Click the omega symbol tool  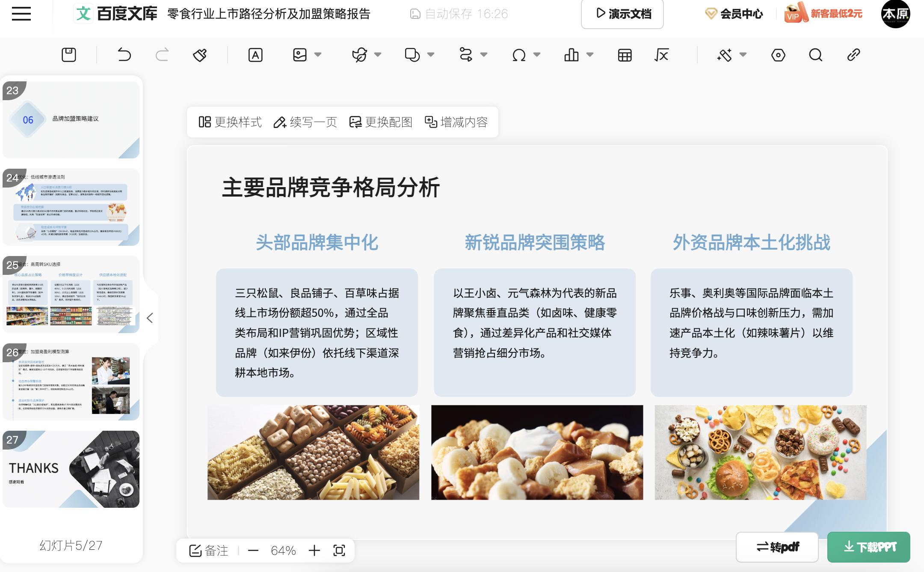pos(519,55)
